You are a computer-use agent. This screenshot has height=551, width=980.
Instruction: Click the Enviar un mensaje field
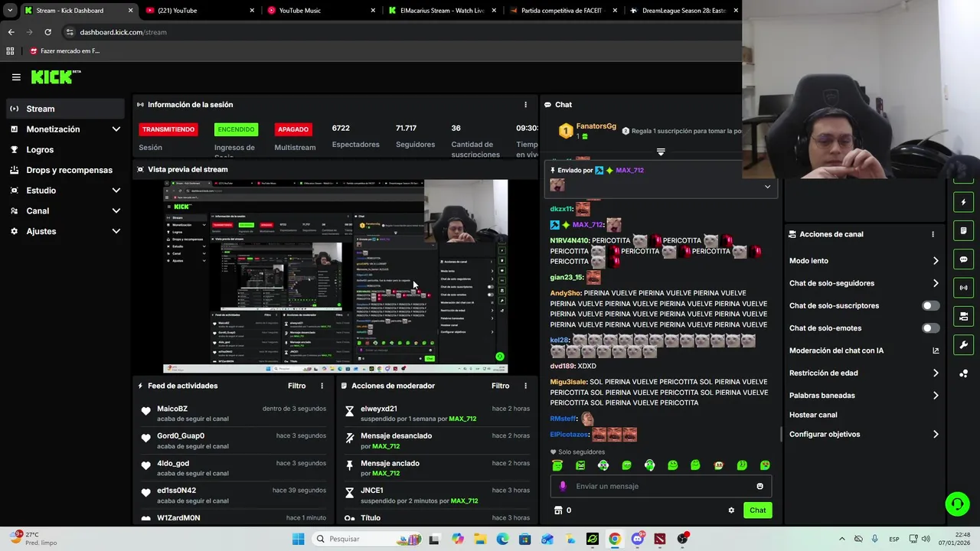pyautogui.click(x=661, y=486)
